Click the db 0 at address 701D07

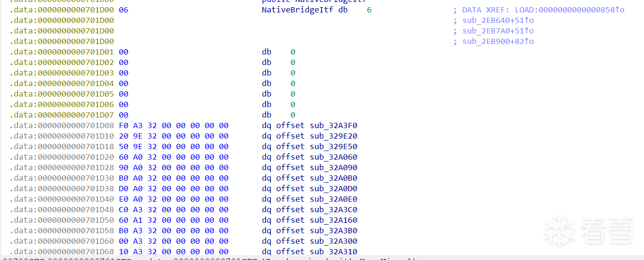pos(279,115)
